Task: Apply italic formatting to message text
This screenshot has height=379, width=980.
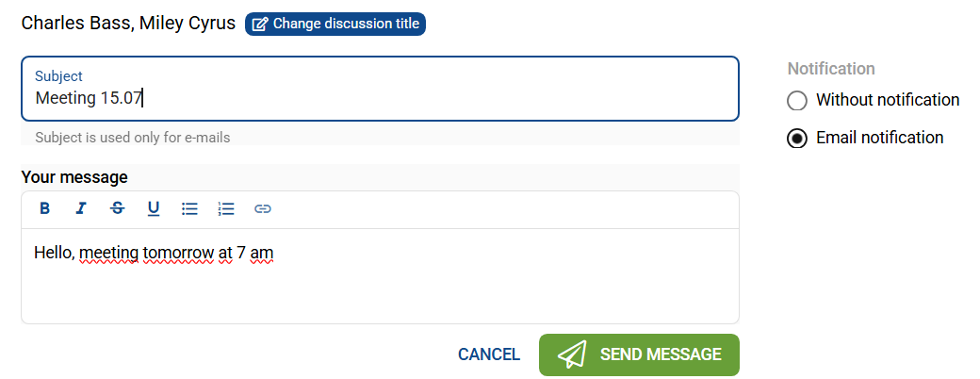Action: click(81, 208)
